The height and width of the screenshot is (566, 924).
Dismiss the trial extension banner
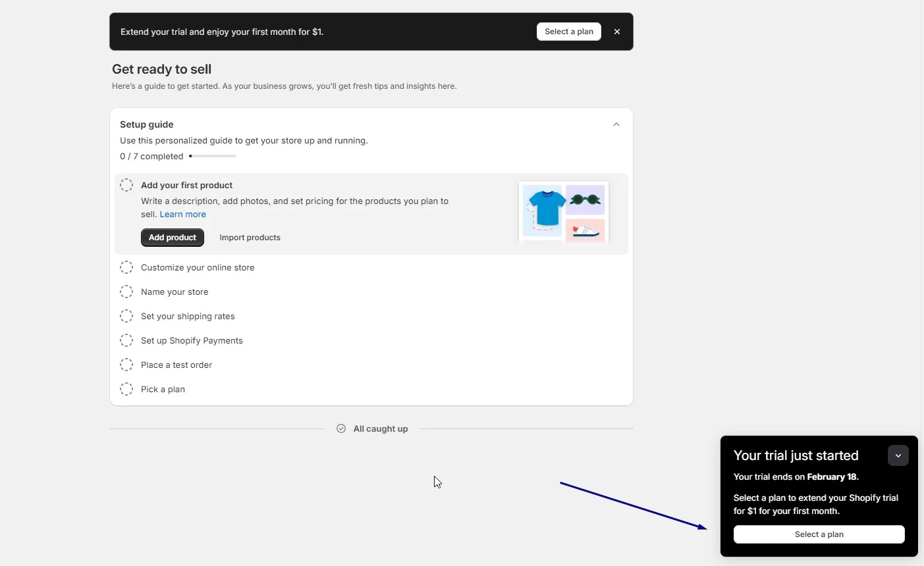[x=617, y=32]
